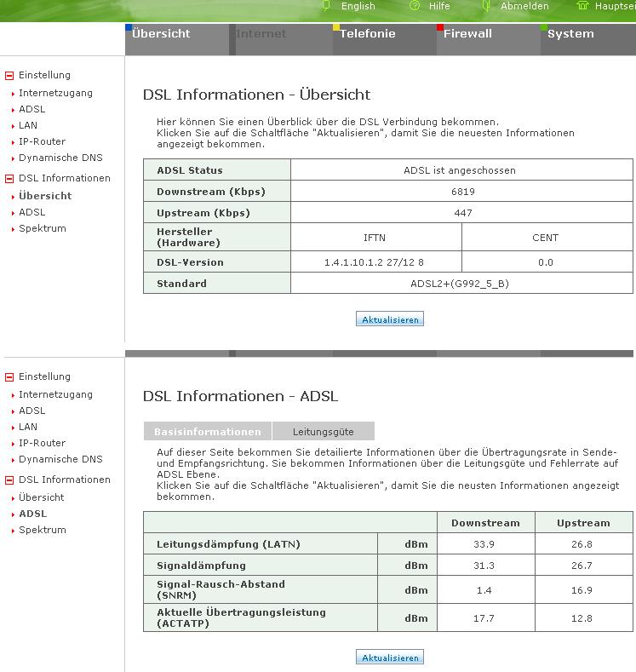This screenshot has height=672, width=636.
Task: Open Hilfe help link
Action: [439, 6]
